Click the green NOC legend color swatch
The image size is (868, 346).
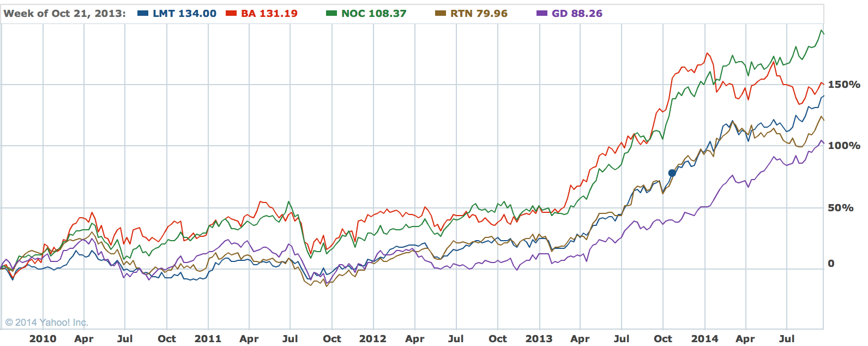pos(331,14)
